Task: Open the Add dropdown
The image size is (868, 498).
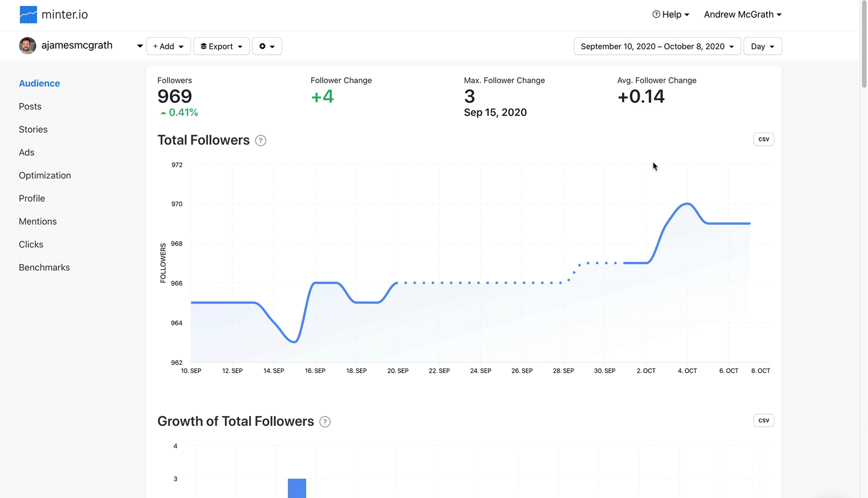Action: coord(168,46)
